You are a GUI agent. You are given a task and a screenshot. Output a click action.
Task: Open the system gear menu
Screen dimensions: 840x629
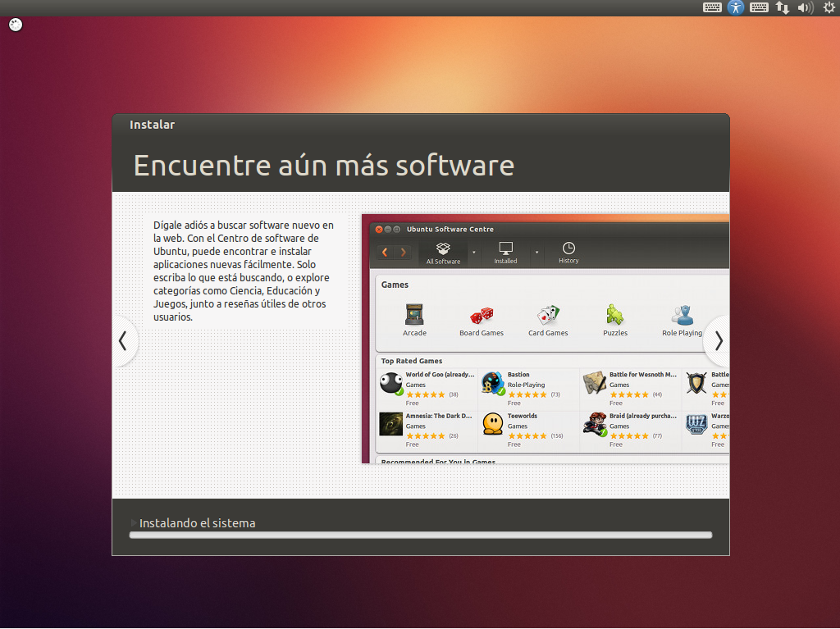coord(829,7)
